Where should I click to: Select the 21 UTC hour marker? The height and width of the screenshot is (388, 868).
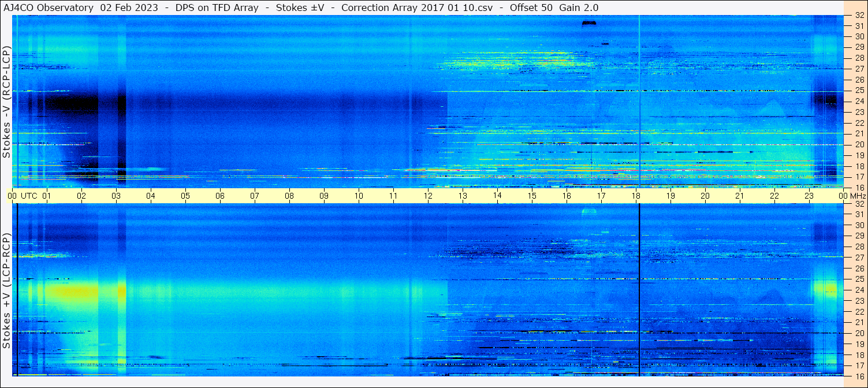pyautogui.click(x=740, y=196)
